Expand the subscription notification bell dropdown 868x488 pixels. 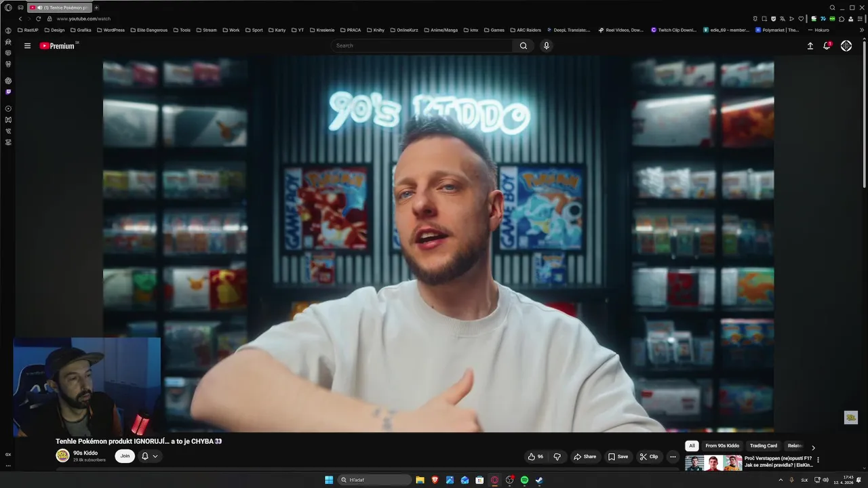click(x=149, y=456)
